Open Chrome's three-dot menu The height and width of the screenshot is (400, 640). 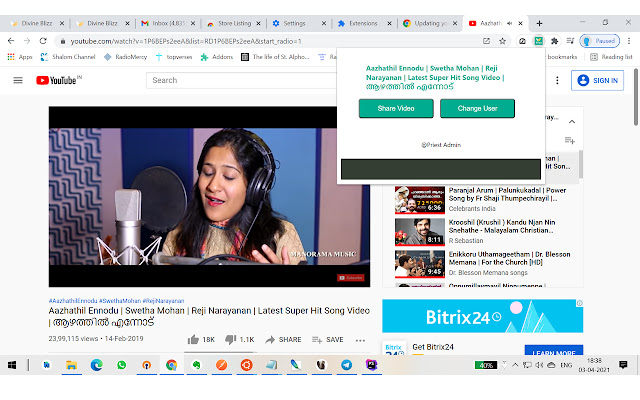[629, 41]
